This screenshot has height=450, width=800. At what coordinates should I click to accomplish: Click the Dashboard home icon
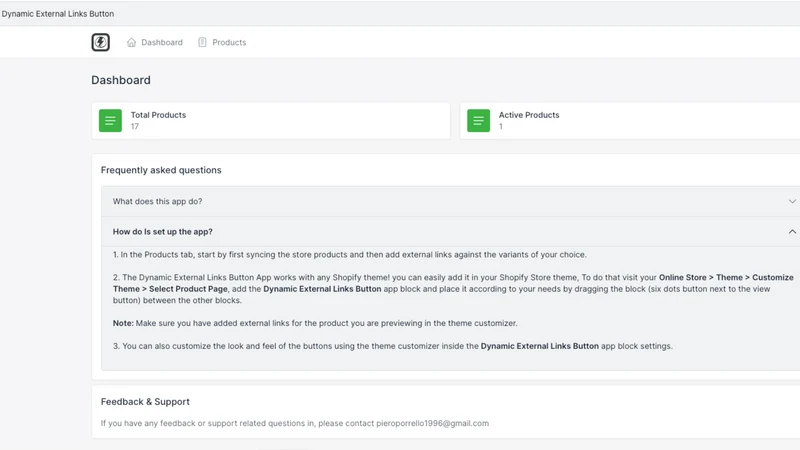pyautogui.click(x=131, y=42)
